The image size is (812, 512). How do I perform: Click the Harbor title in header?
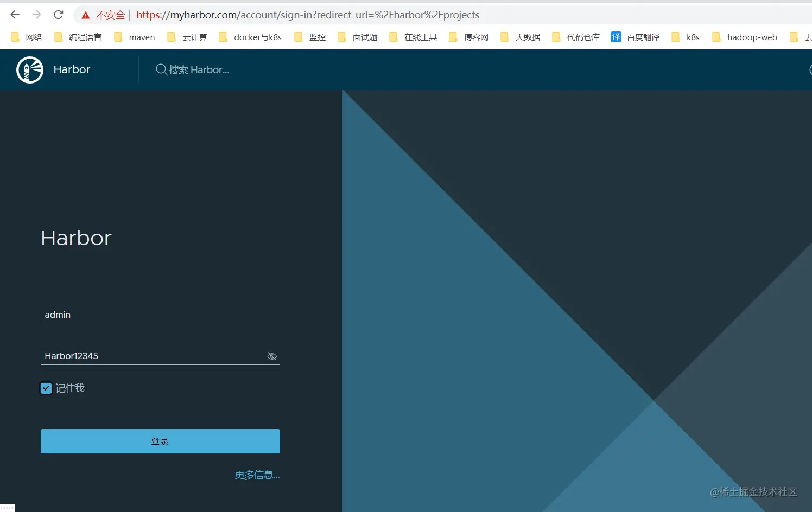72,69
